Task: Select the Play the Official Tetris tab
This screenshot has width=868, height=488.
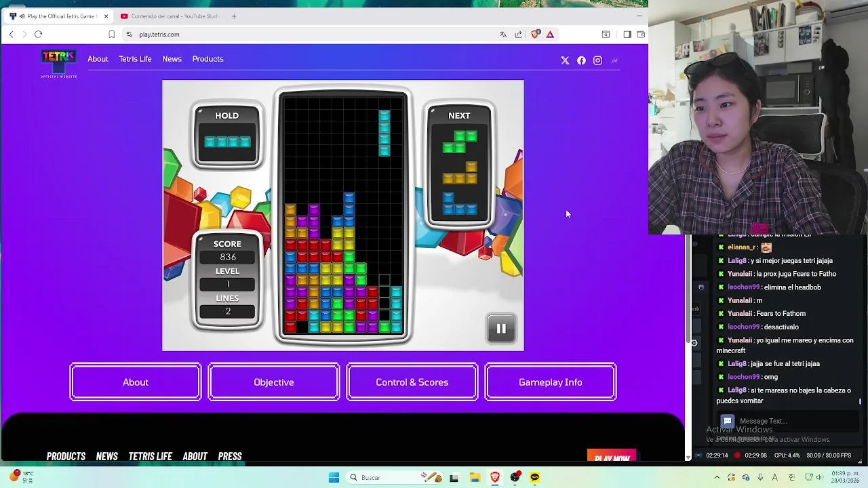Action: point(57,16)
